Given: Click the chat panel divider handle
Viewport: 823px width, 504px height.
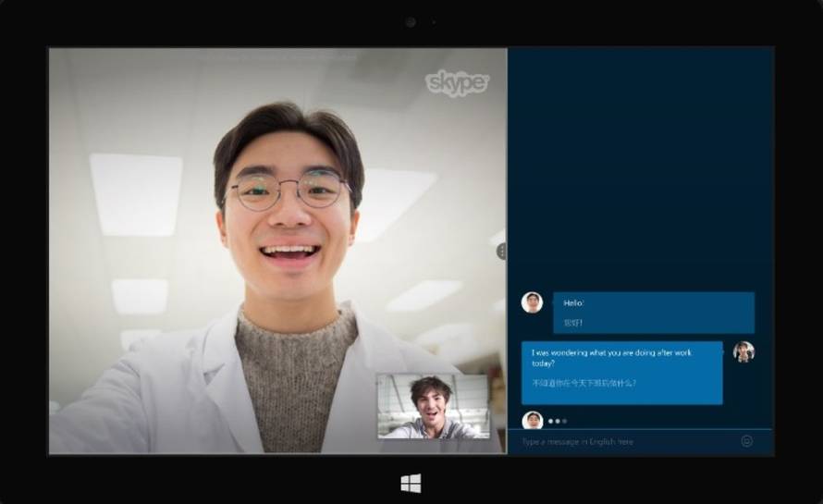Looking at the screenshot, I should coord(502,252).
